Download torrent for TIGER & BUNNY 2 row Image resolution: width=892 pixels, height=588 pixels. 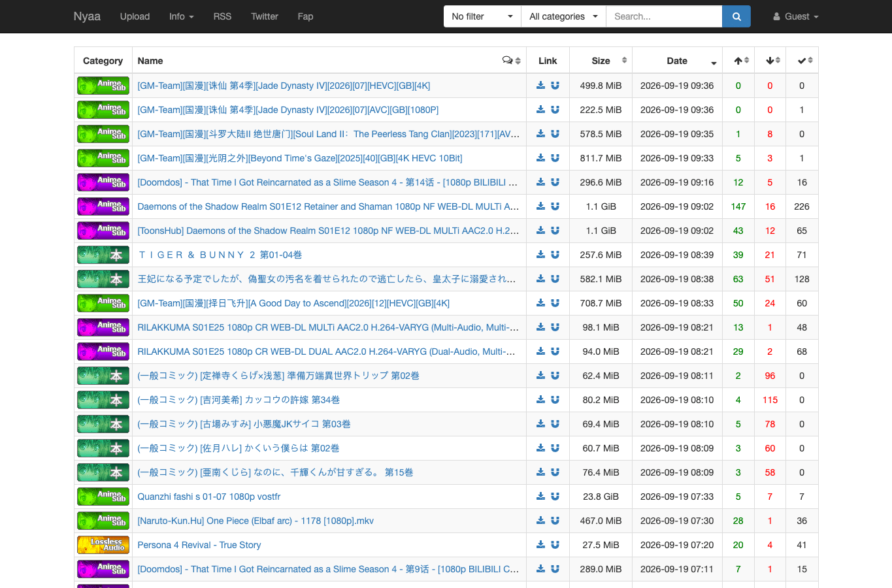pyautogui.click(x=540, y=254)
